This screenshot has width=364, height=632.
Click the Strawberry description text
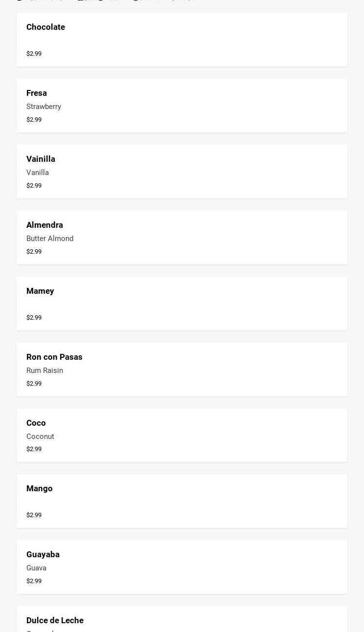(x=43, y=107)
